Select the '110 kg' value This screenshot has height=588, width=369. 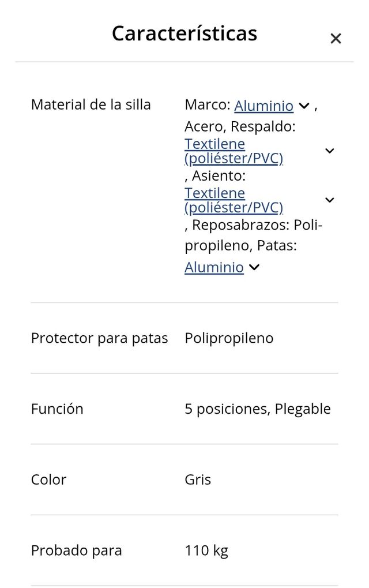coord(206,550)
